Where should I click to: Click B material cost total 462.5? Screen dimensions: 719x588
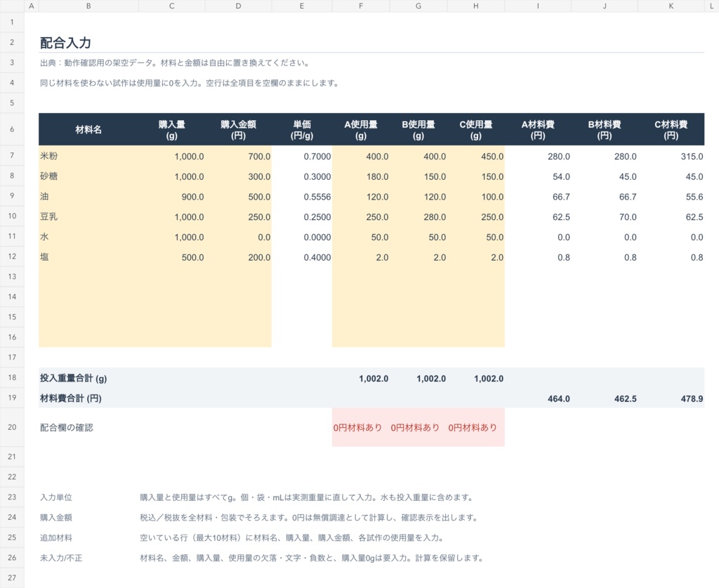605,398
